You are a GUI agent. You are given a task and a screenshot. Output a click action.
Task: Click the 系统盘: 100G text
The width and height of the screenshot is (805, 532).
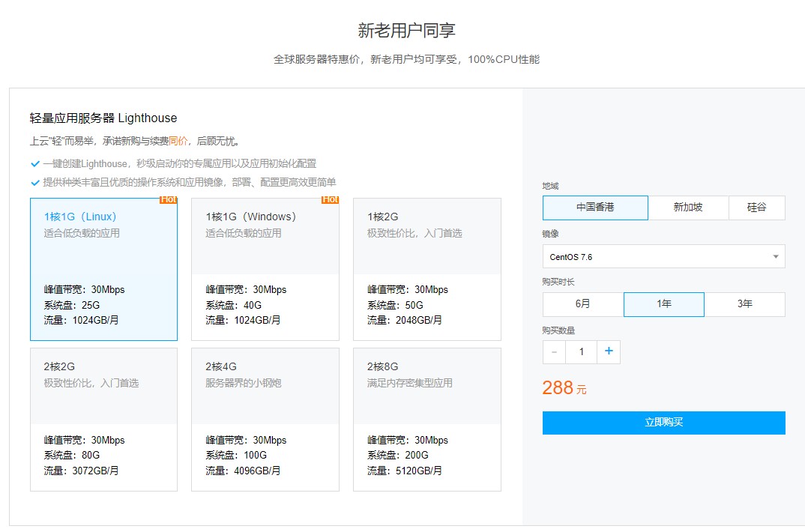coord(236,456)
